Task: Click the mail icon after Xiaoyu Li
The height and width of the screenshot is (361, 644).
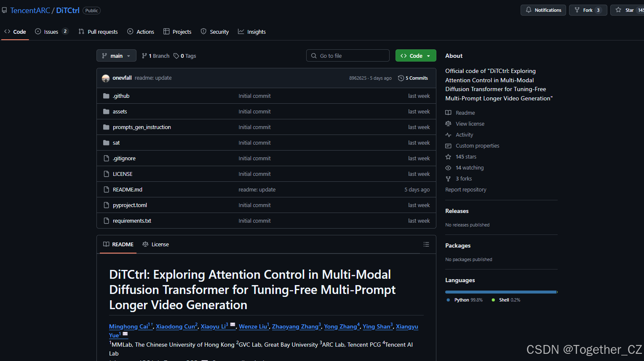Action: tap(232, 324)
